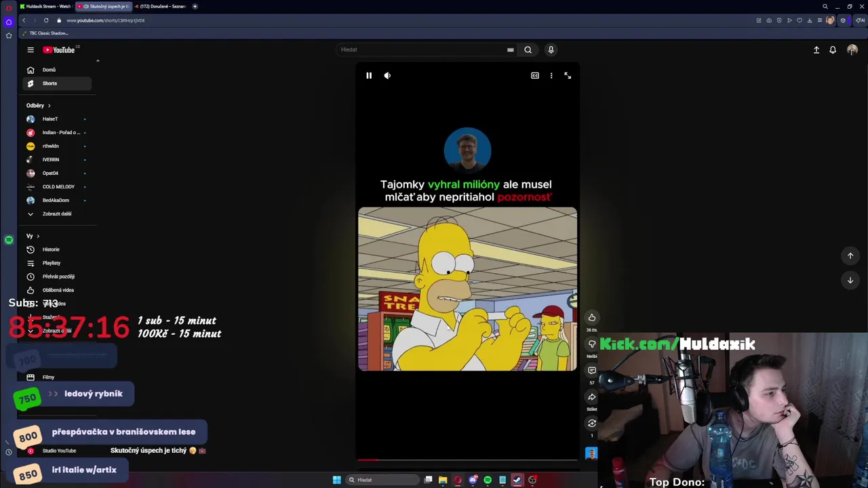
Task: Open the Opera sidebar bookmarks star icon
Action: [x=9, y=35]
